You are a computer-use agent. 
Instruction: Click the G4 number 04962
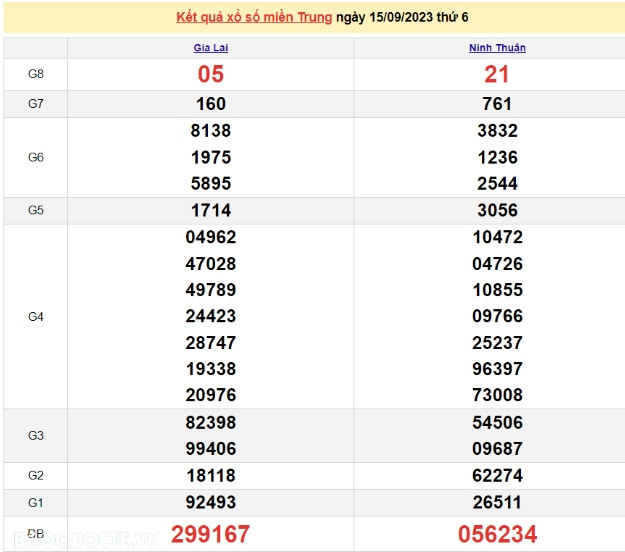[x=211, y=237]
